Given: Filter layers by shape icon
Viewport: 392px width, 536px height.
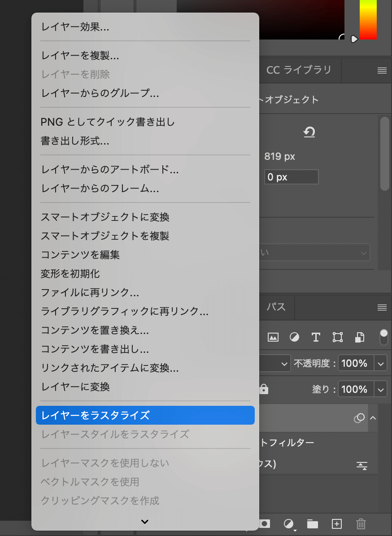Looking at the screenshot, I should tap(337, 337).
